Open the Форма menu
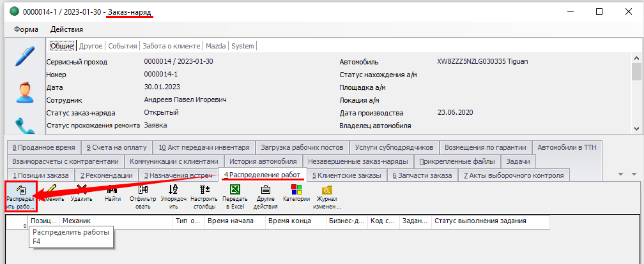Viewport: 644px width, 264px height. pyautogui.click(x=26, y=29)
